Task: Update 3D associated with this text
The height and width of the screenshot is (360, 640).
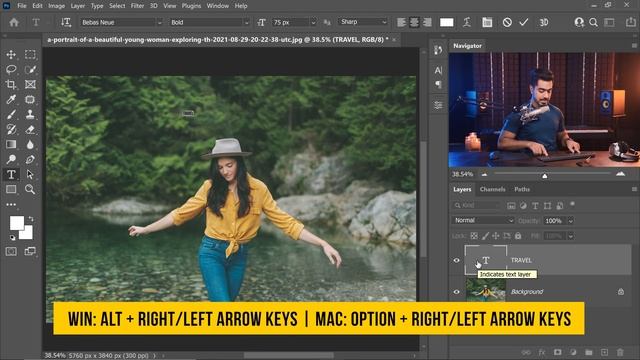Action: (544, 22)
